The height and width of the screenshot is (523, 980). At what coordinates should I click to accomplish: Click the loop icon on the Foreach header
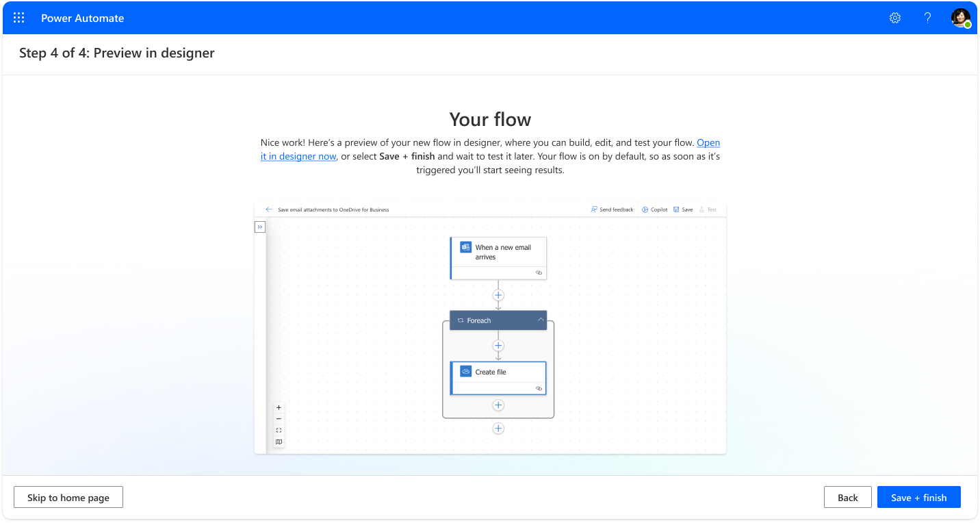[x=461, y=320]
